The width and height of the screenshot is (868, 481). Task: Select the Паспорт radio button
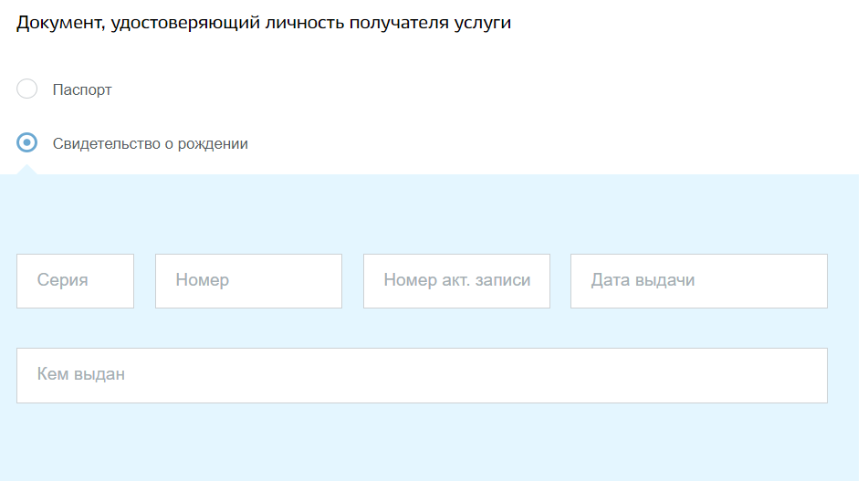tap(26, 89)
